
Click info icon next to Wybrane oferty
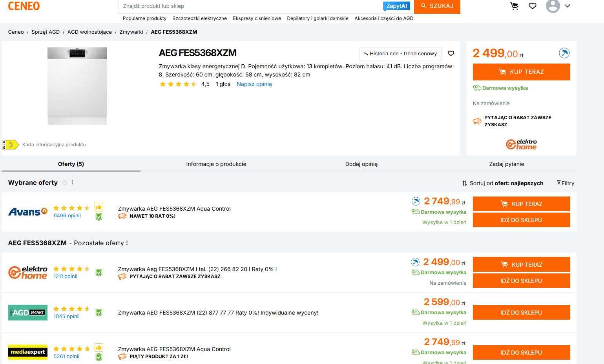pos(65,182)
